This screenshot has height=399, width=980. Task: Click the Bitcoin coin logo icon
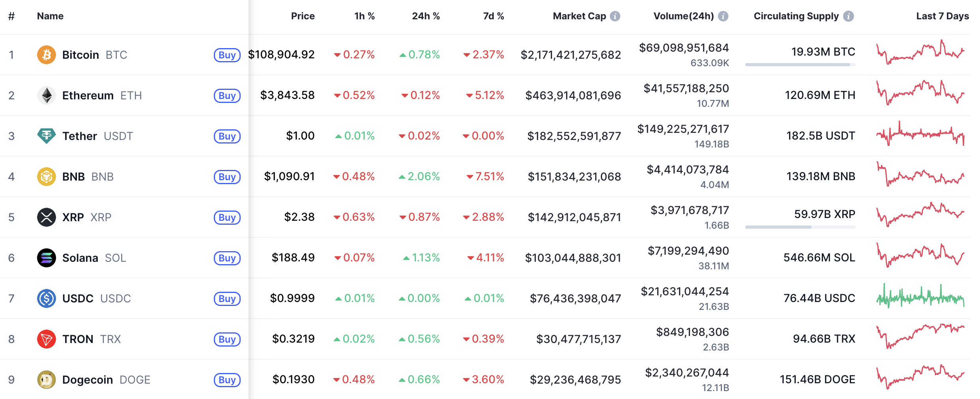tap(46, 55)
